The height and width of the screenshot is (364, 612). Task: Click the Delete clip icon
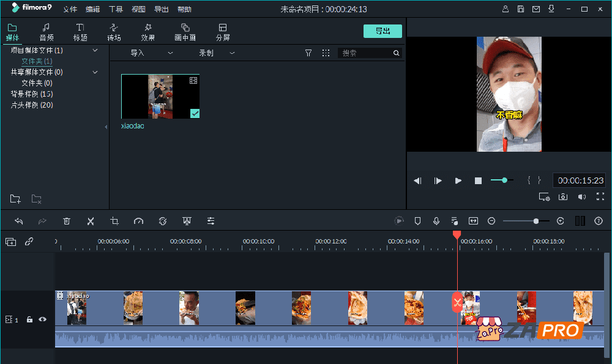(67, 221)
